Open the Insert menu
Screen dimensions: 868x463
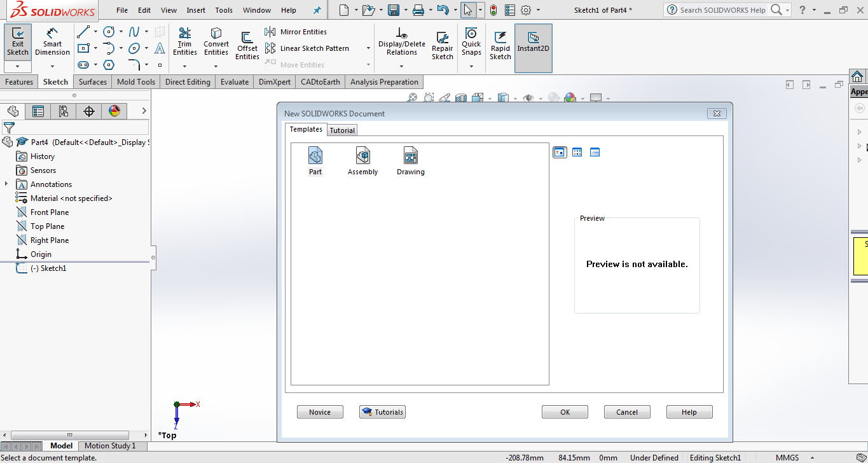[196, 10]
